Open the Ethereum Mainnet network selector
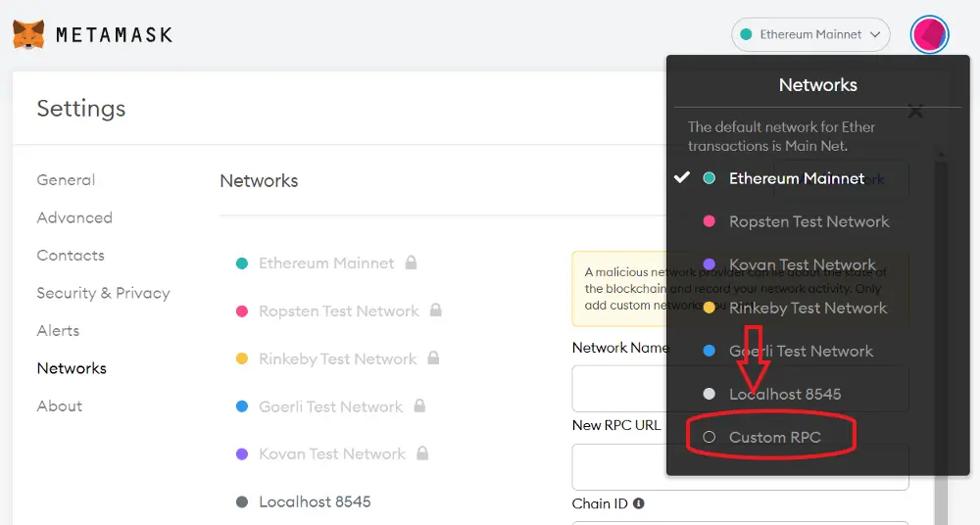Viewport: 980px width, 525px height. pyautogui.click(x=810, y=34)
